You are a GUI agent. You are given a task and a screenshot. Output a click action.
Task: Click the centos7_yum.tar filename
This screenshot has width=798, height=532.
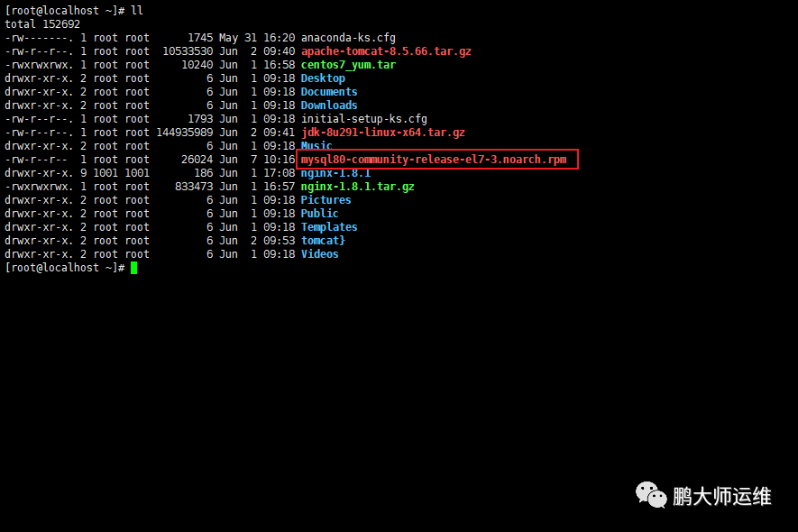[x=348, y=65]
